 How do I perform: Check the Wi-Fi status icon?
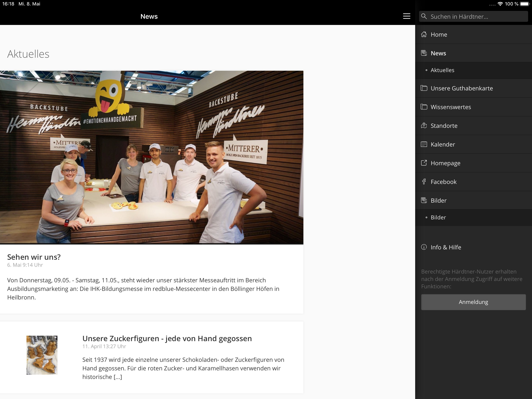click(x=500, y=4)
